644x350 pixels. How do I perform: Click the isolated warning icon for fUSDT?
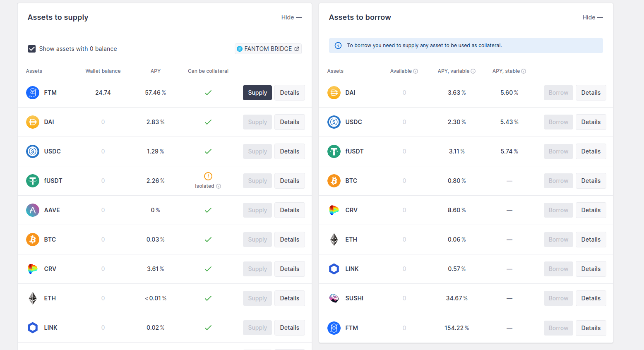[208, 176]
